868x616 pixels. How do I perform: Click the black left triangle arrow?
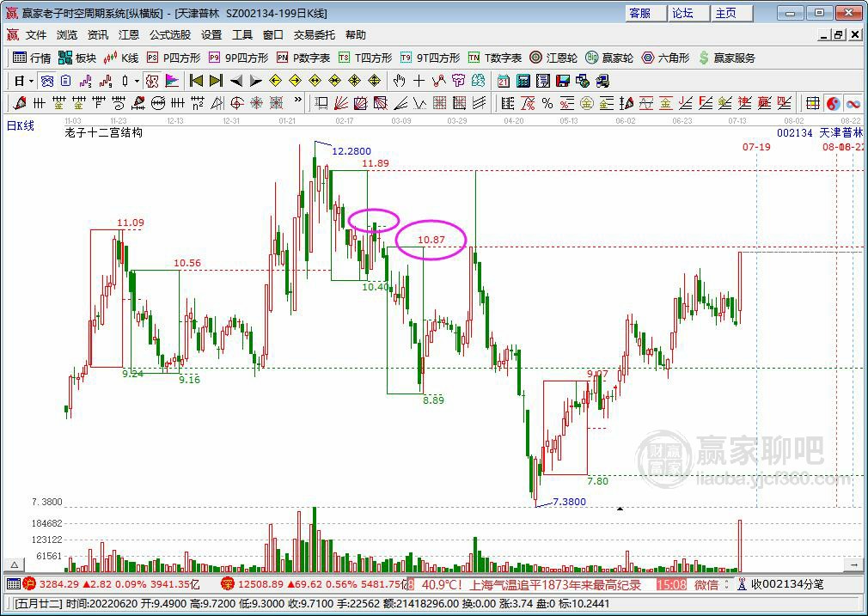[235, 82]
